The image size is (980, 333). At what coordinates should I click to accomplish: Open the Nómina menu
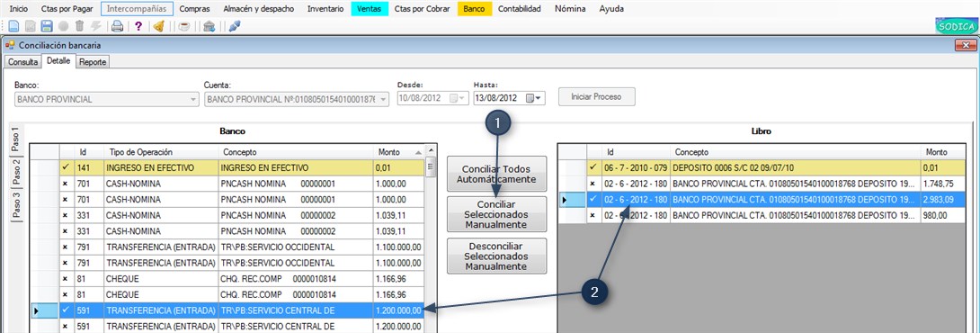(570, 9)
